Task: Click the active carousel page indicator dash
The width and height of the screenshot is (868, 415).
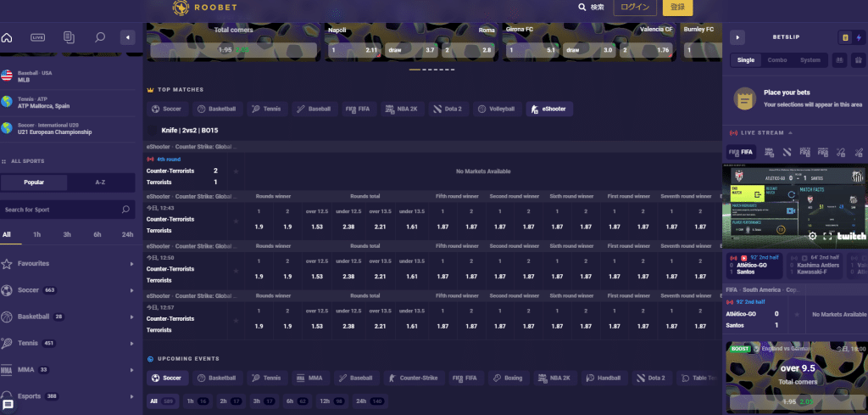Action: (415, 70)
